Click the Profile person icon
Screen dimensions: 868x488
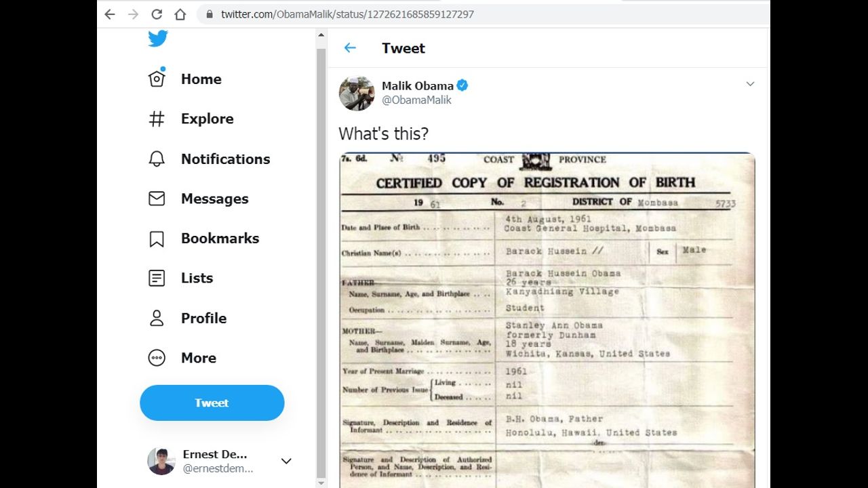[x=157, y=318]
